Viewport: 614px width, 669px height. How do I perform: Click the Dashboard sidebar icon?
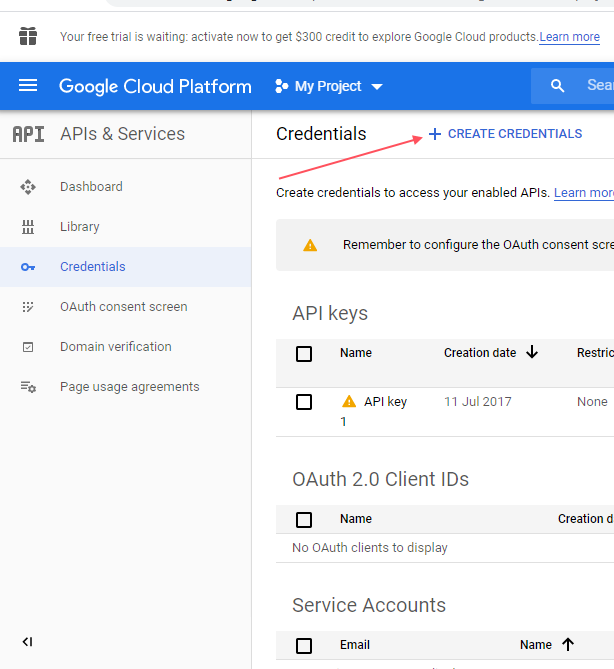tap(28, 187)
